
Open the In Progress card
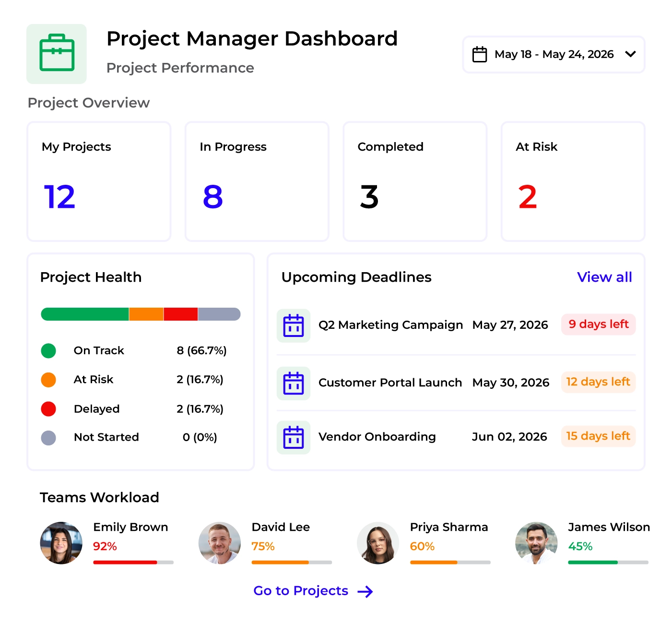257,181
